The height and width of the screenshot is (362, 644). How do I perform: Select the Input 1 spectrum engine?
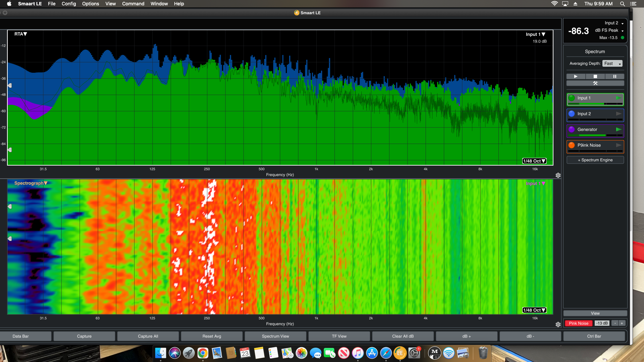point(595,100)
